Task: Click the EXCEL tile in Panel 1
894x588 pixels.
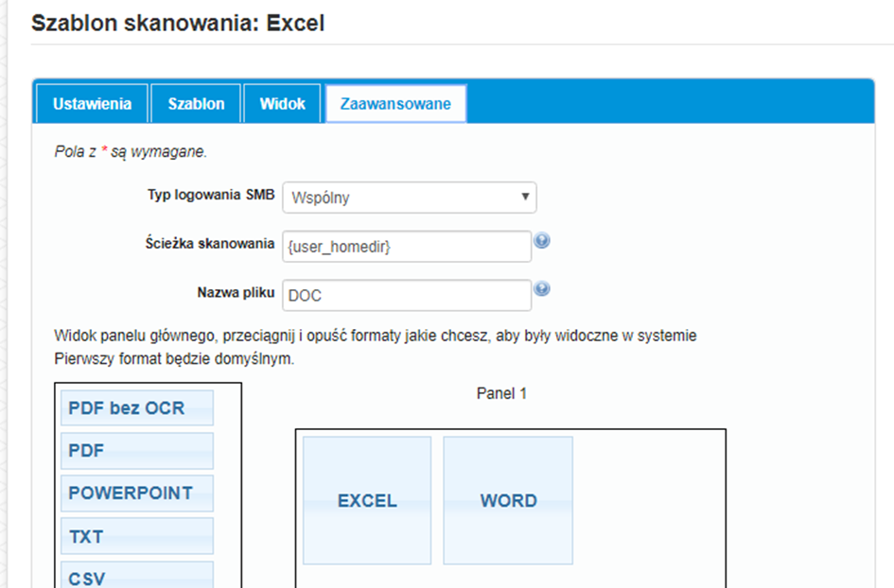Action: click(x=367, y=500)
